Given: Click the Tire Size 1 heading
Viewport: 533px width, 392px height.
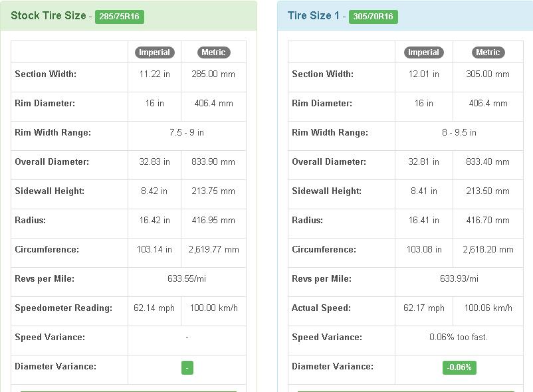Looking at the screenshot, I should click(x=314, y=16).
